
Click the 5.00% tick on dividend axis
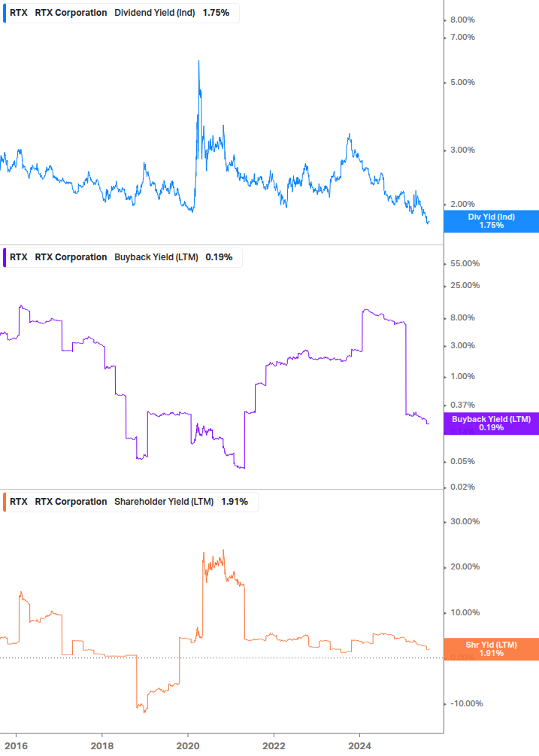pyautogui.click(x=462, y=83)
